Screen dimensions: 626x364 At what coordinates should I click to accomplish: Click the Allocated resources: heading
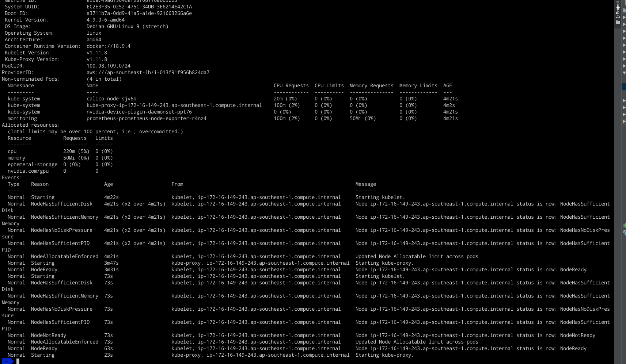pyautogui.click(x=31, y=125)
